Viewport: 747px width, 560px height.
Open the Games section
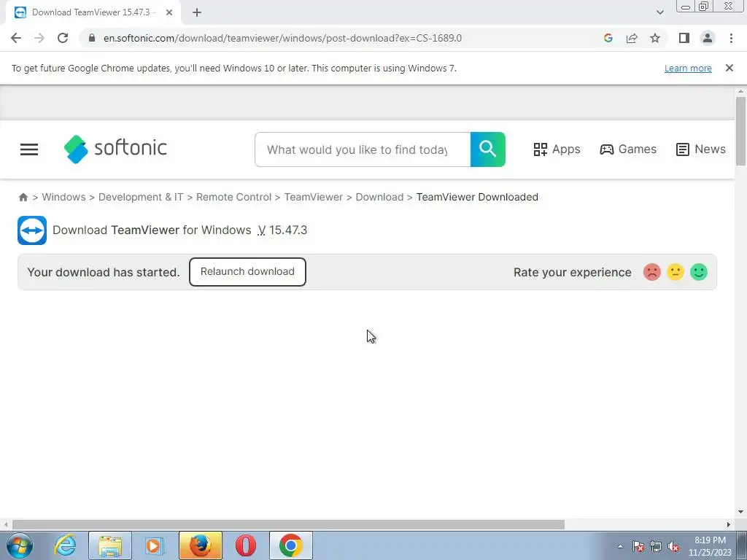(628, 149)
